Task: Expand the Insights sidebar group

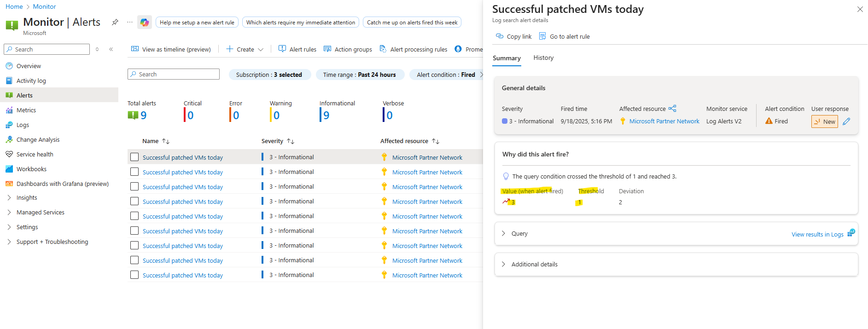Action: [x=9, y=197]
